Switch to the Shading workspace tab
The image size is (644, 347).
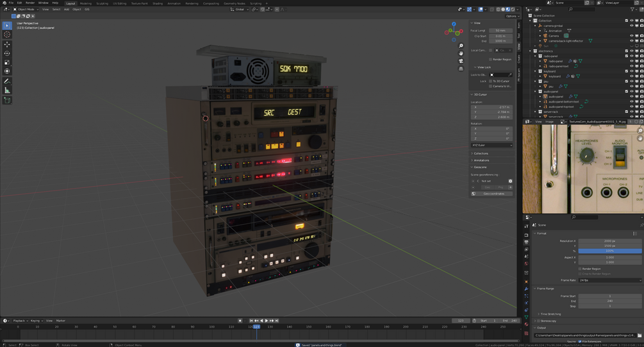158,3
